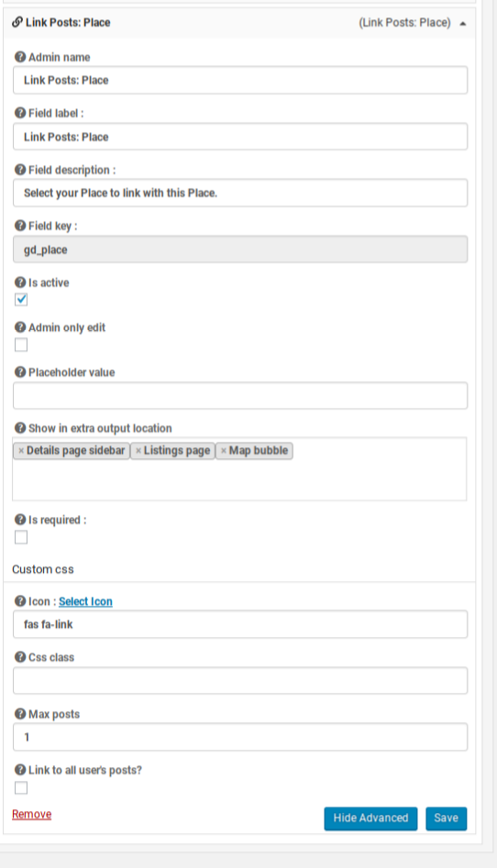The width and height of the screenshot is (497, 868).
Task: Click the question mark beside Field key
Action: pyautogui.click(x=20, y=225)
